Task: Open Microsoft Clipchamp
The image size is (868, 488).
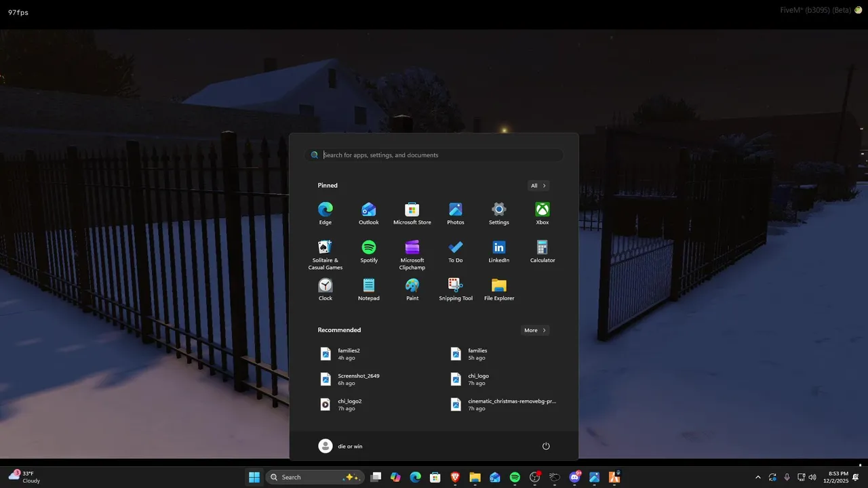Action: pos(412,254)
